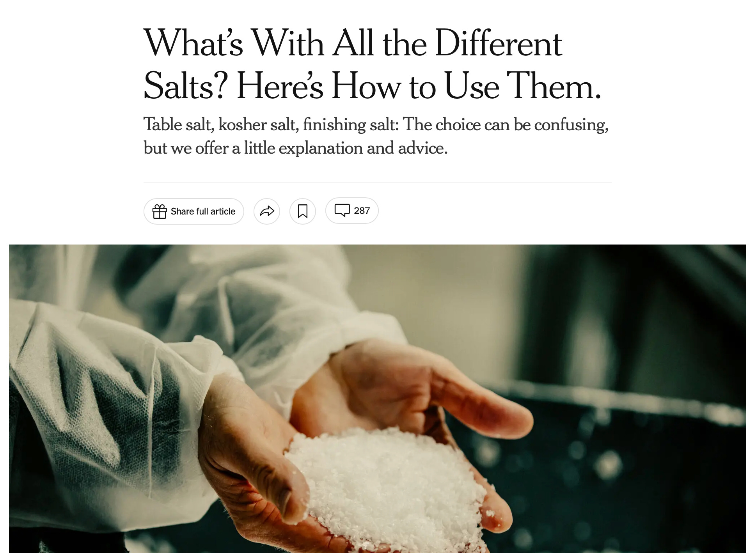Open the 287 comments count
Viewport: 756px width, 553px height.
click(x=362, y=211)
